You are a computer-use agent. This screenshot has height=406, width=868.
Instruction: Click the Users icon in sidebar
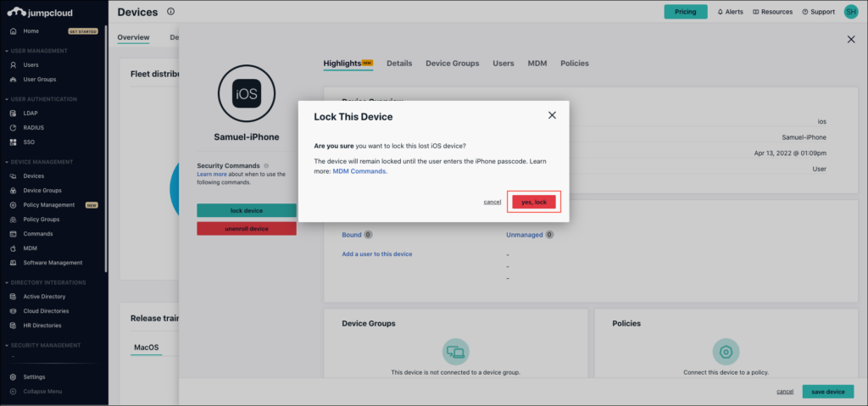[13, 64]
